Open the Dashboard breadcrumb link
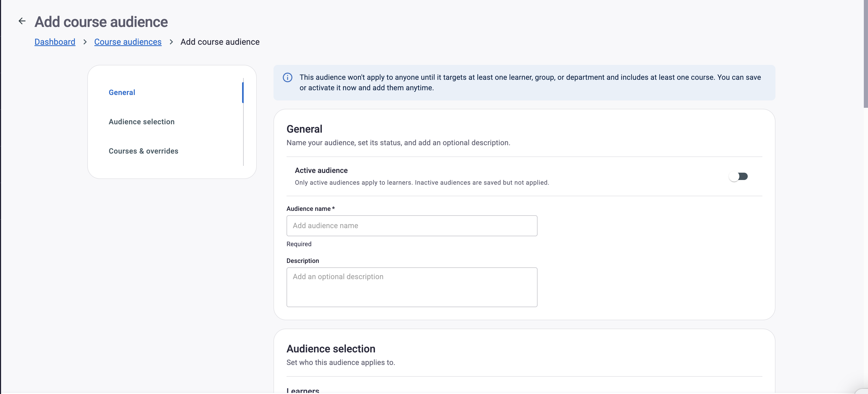 (x=55, y=42)
